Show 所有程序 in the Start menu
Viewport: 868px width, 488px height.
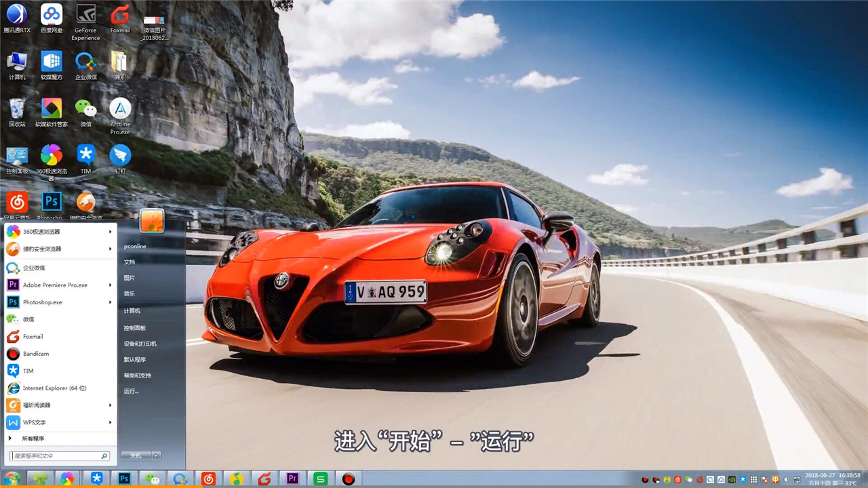(x=32, y=439)
